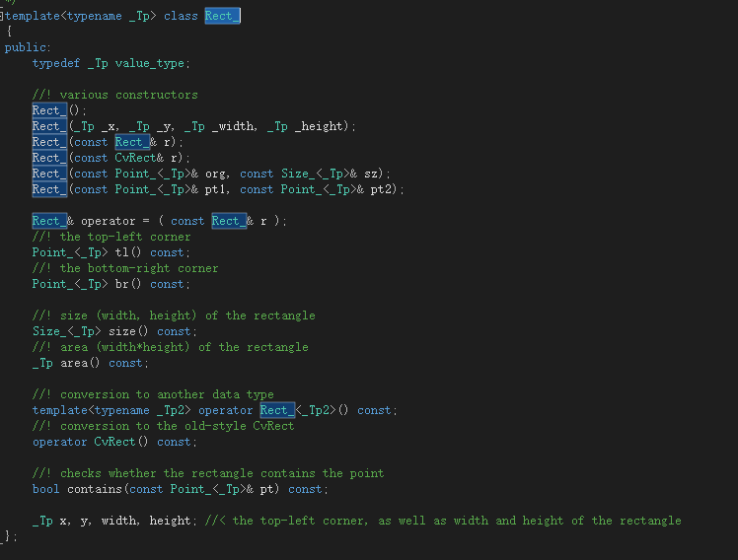738x560 pixels.
Task: Click 'Size_<_Tp>& sz' constructor parameter
Action: (x=330, y=174)
